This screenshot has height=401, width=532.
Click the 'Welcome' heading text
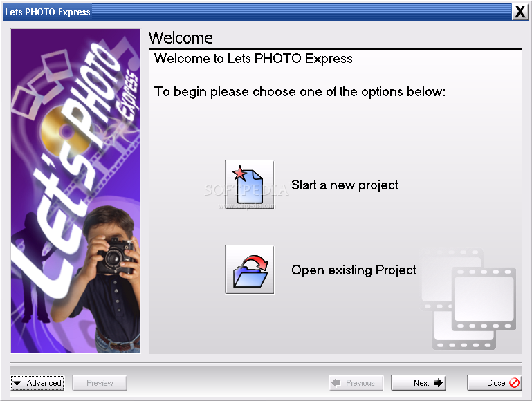181,37
